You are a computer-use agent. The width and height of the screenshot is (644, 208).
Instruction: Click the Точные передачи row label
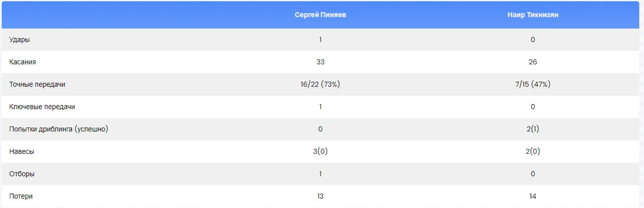click(37, 85)
